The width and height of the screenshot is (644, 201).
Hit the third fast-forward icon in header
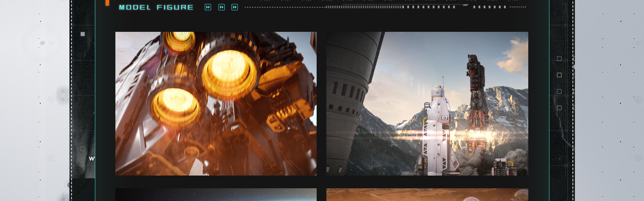tap(235, 7)
